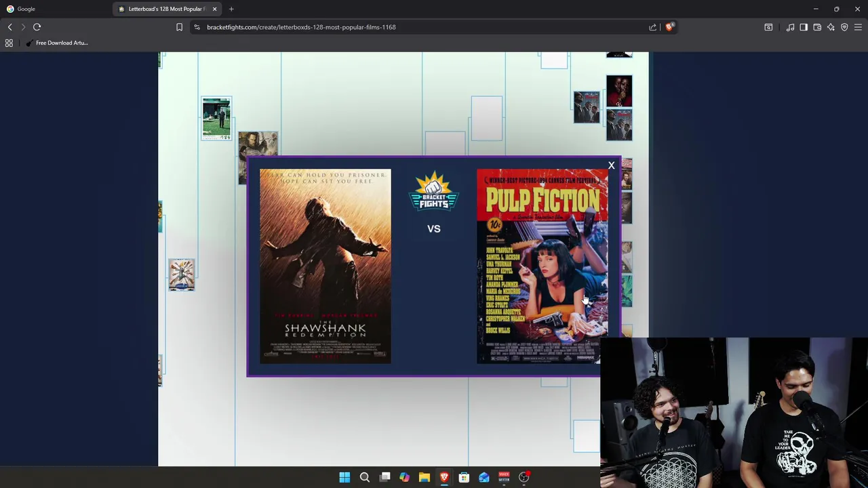This screenshot has width=868, height=488.
Task: Open File Explorer from the taskbar
Action: [424, 477]
